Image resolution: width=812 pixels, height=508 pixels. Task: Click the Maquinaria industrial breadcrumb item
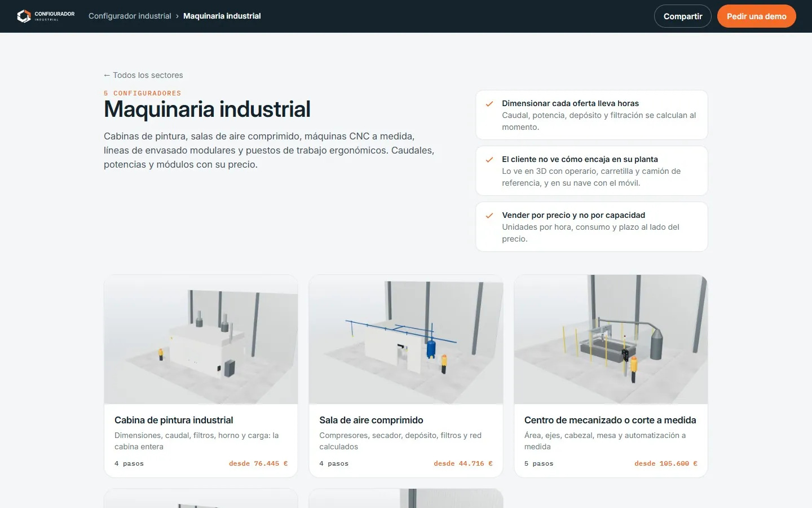(222, 16)
